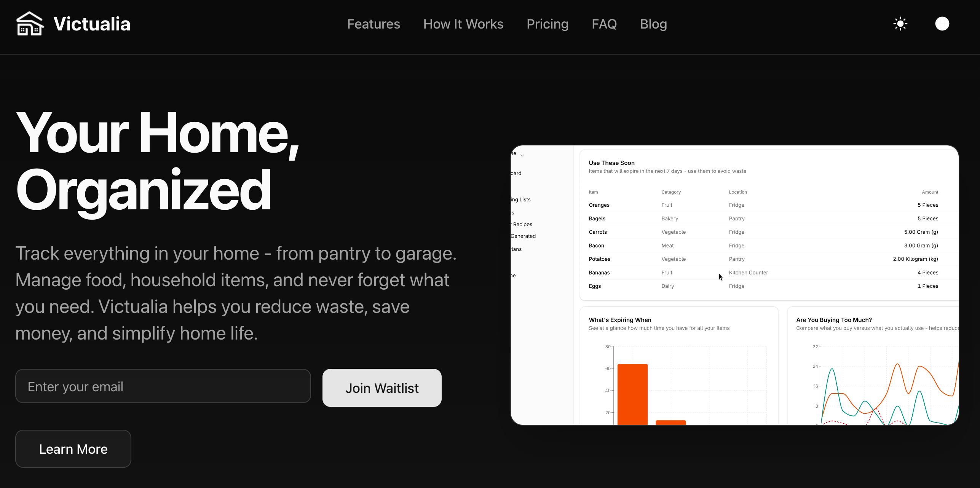Click the Oranges row in the table
This screenshot has width=980, height=488.
(599, 205)
